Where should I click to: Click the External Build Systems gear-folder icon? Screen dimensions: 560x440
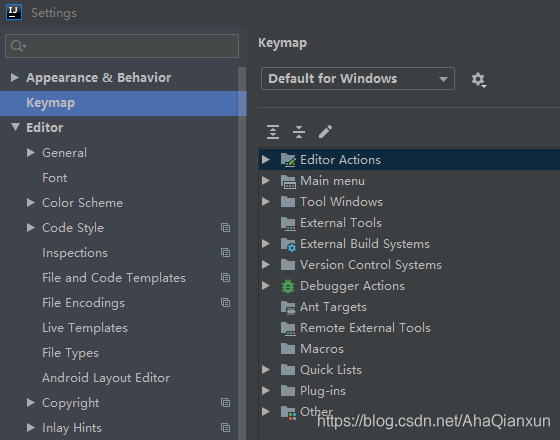(x=288, y=244)
